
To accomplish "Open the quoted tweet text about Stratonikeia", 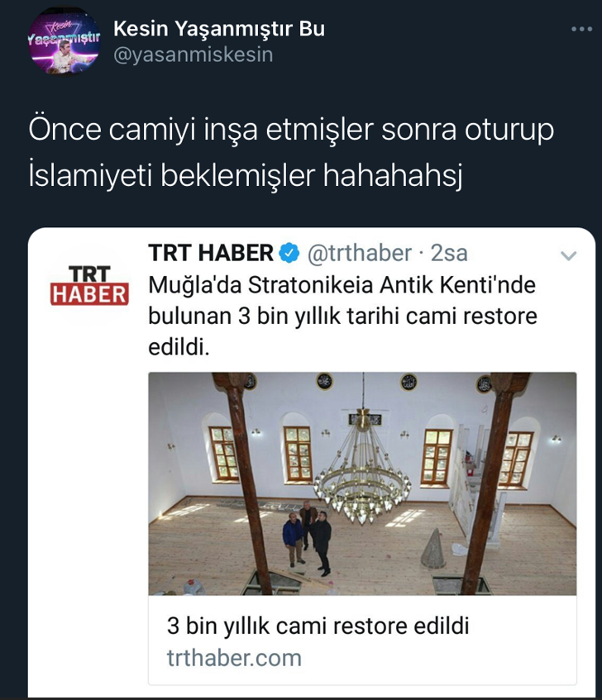I will [342, 316].
